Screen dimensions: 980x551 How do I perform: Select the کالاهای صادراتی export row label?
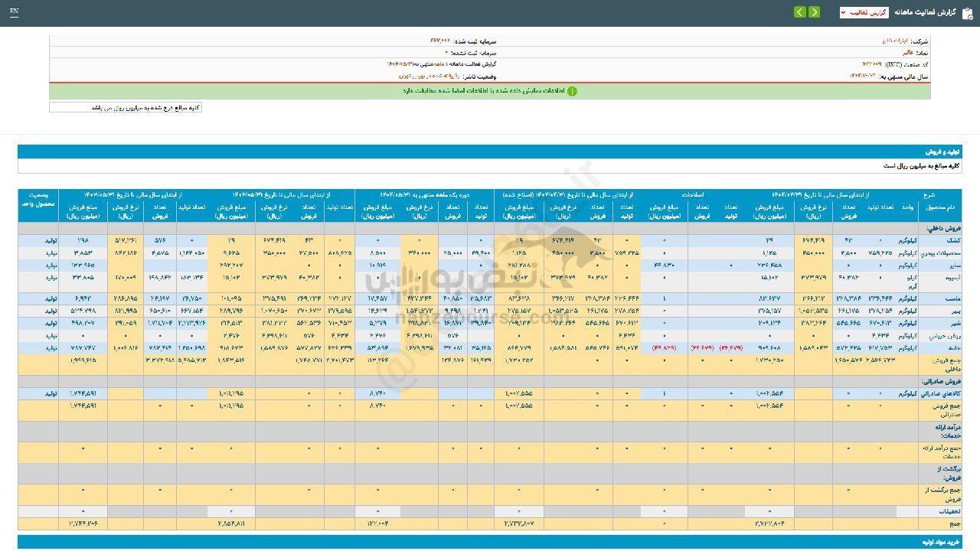(x=939, y=393)
